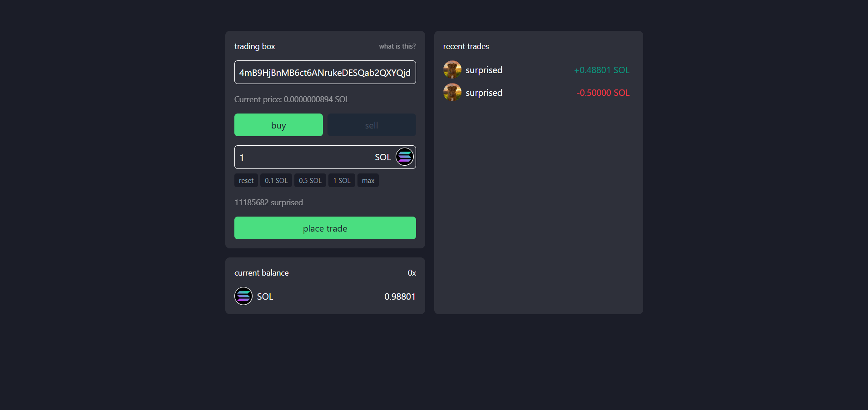This screenshot has width=868, height=410.
Task: Open the "what is this?" help link
Action: (397, 46)
